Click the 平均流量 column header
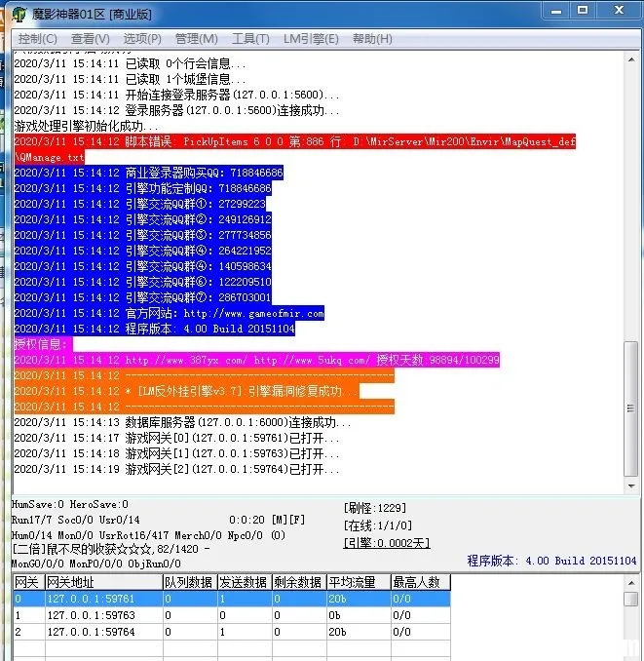The image size is (644, 661). (x=359, y=583)
